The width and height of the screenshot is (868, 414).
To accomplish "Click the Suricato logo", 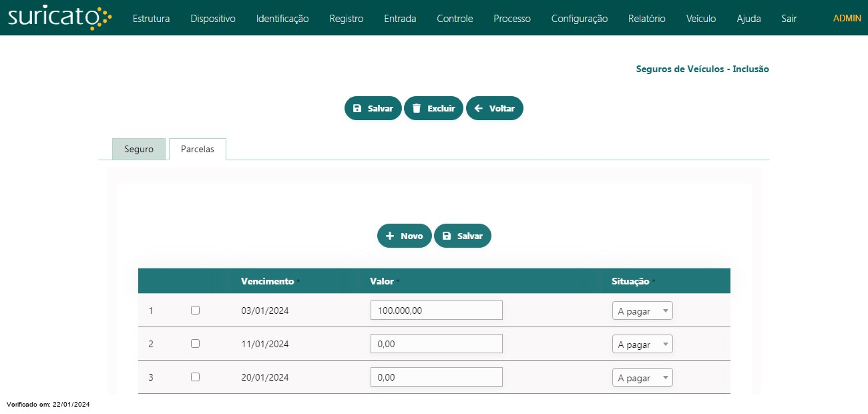I will tap(59, 18).
